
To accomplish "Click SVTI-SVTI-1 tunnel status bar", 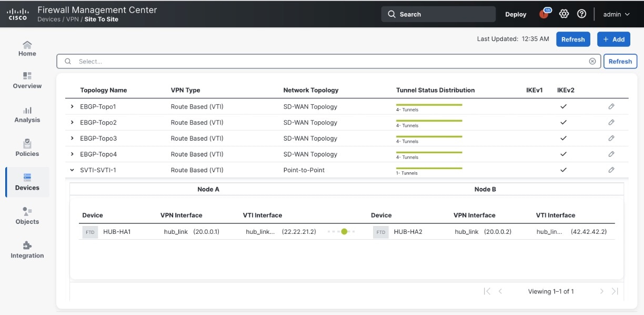I will 429,168.
